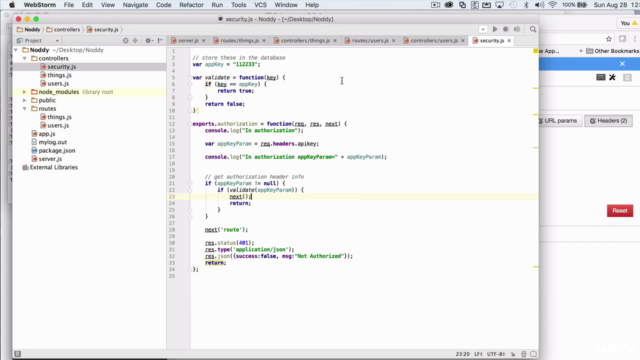This screenshot has width=640, height=360.
Task: Fold the validate function at line 5
Action: (x=190, y=78)
